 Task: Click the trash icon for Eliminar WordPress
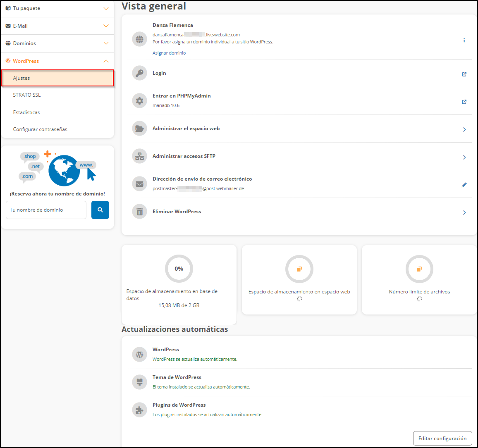click(x=140, y=212)
